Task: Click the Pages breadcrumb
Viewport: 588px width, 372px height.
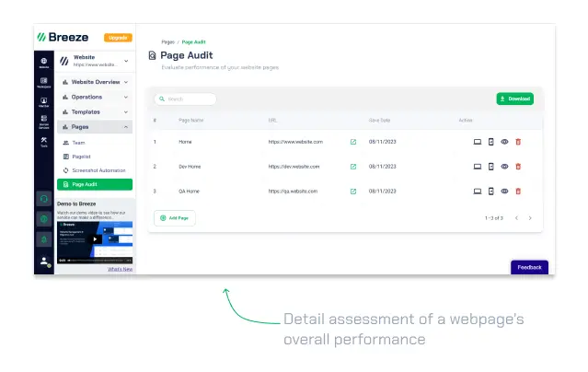Action: 168,42
